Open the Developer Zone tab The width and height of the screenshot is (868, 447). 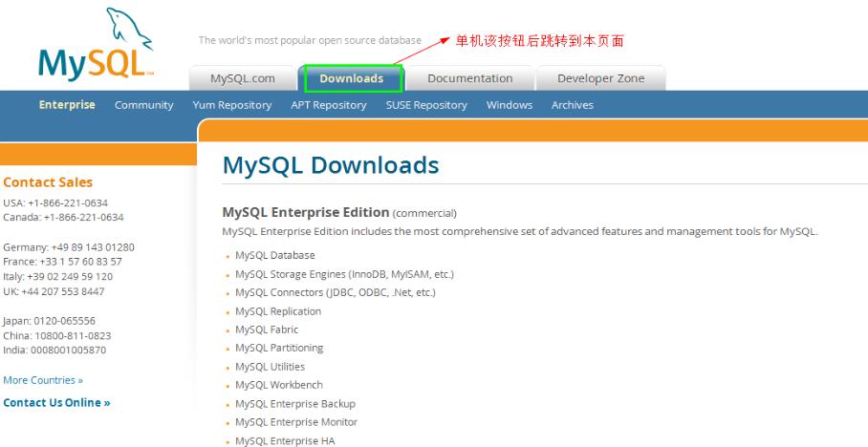(x=600, y=78)
